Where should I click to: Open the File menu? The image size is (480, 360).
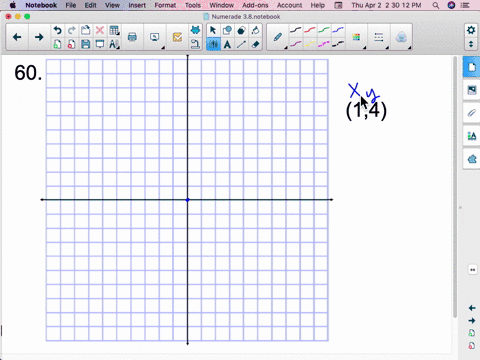(71, 5)
